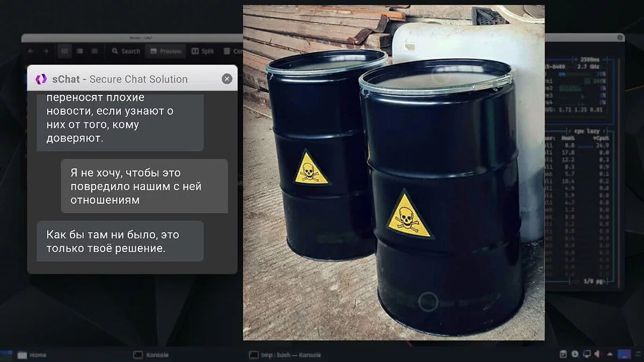The height and width of the screenshot is (362, 644).
Task: Toggle Preview in the file manager toolbar
Action: [165, 51]
